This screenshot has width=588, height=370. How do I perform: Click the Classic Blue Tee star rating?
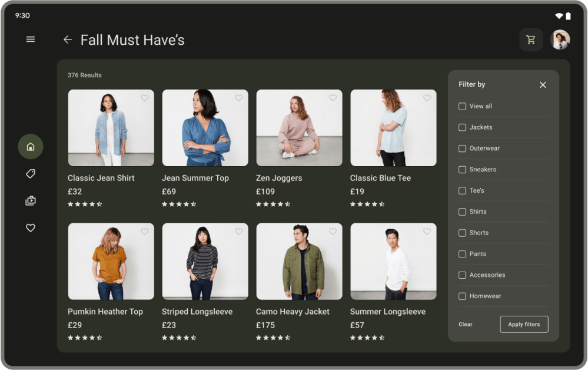coord(367,204)
